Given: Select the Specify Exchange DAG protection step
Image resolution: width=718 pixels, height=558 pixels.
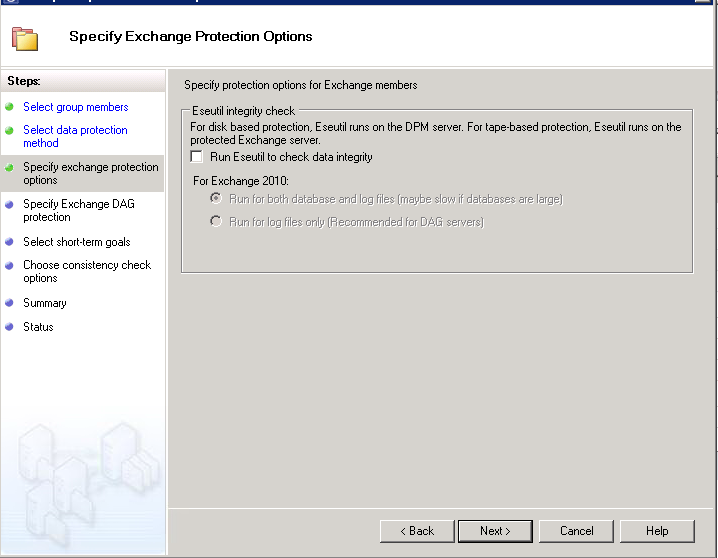Looking at the screenshot, I should (79, 210).
